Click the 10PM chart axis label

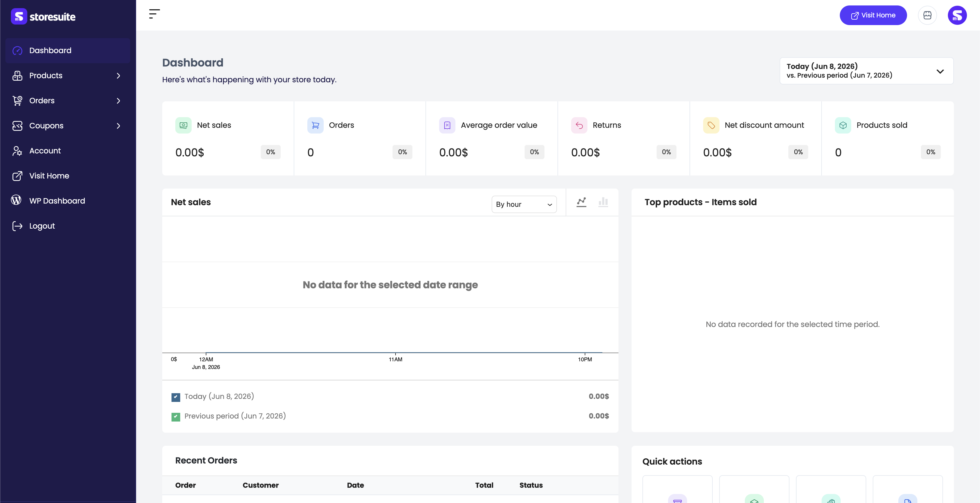(585, 359)
